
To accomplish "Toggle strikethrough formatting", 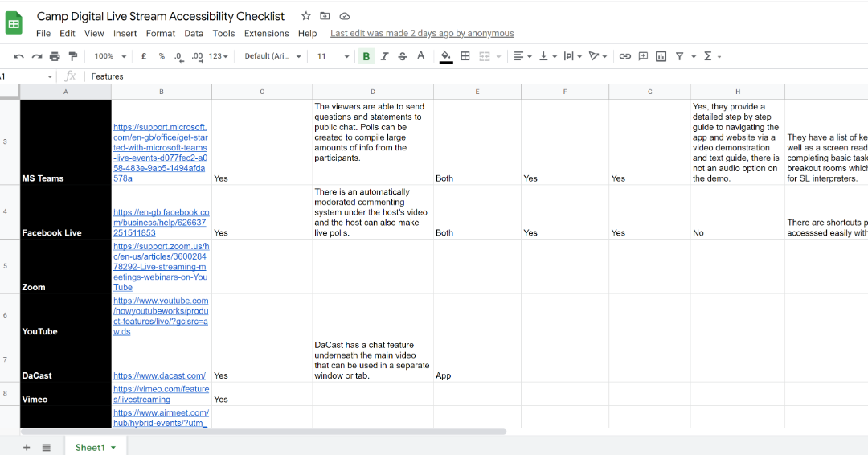I will (402, 56).
